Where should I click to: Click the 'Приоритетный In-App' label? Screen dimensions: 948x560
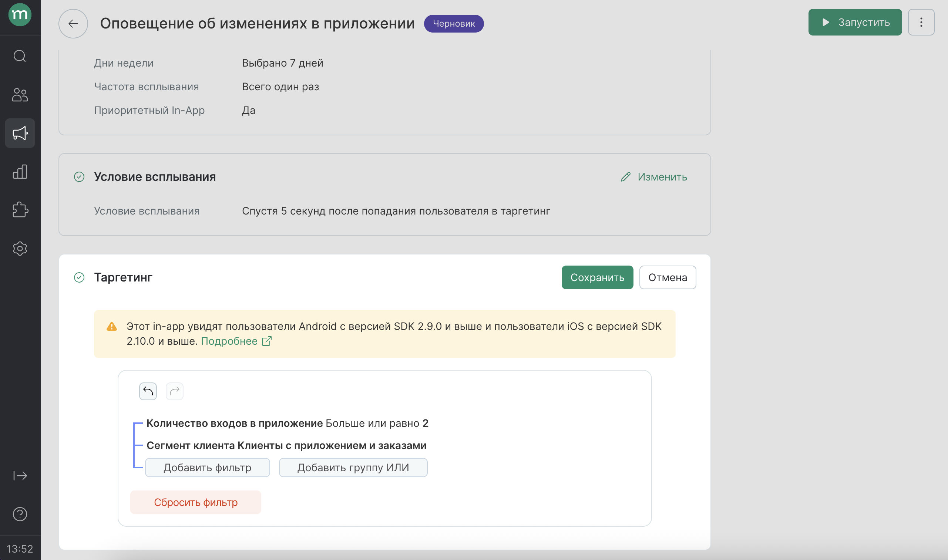149,111
